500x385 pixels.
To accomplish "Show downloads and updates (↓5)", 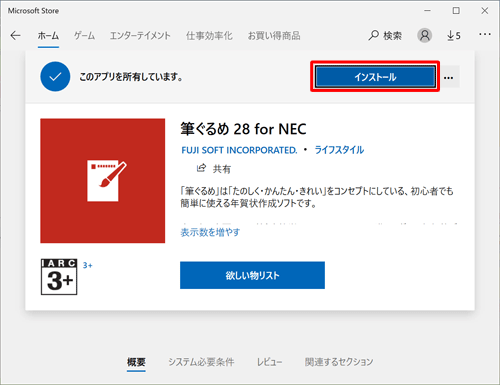I will pos(454,35).
